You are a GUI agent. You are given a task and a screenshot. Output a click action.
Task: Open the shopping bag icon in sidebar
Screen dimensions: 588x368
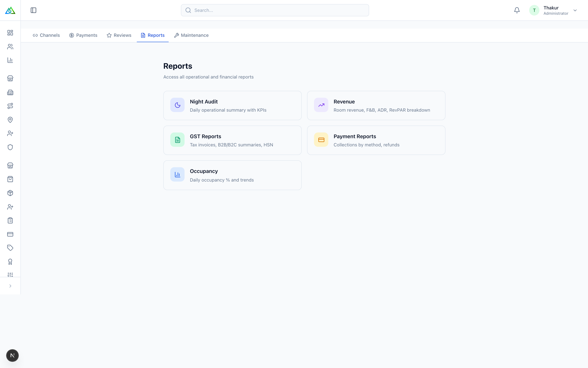tap(10, 179)
